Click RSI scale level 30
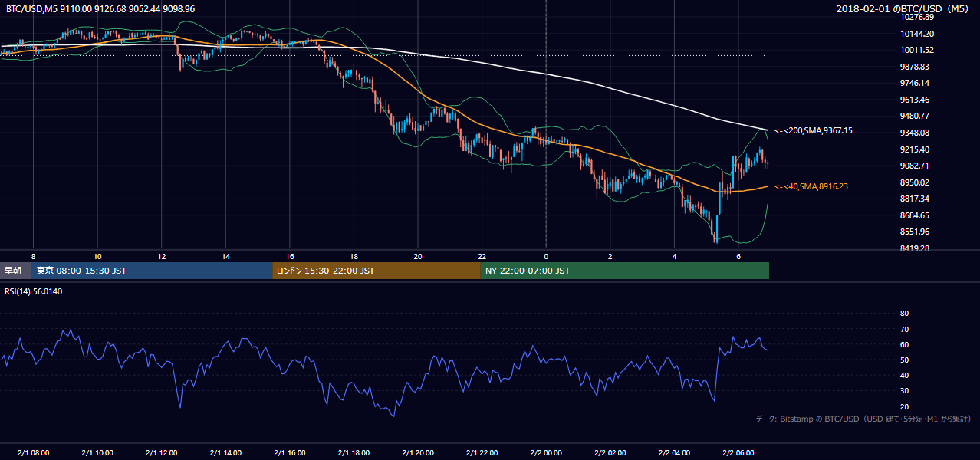The width and height of the screenshot is (980, 460). click(904, 390)
